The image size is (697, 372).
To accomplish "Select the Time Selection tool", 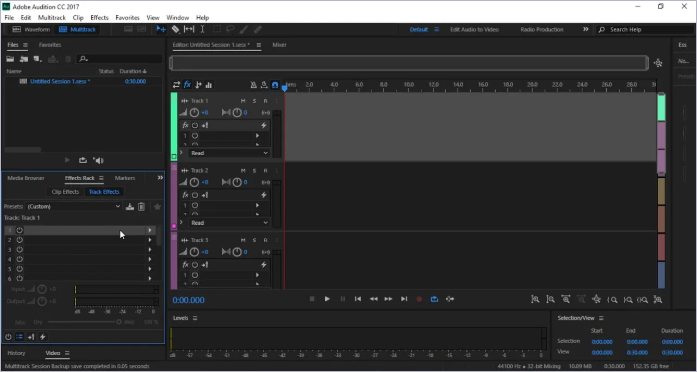I will pyautogui.click(x=202, y=29).
